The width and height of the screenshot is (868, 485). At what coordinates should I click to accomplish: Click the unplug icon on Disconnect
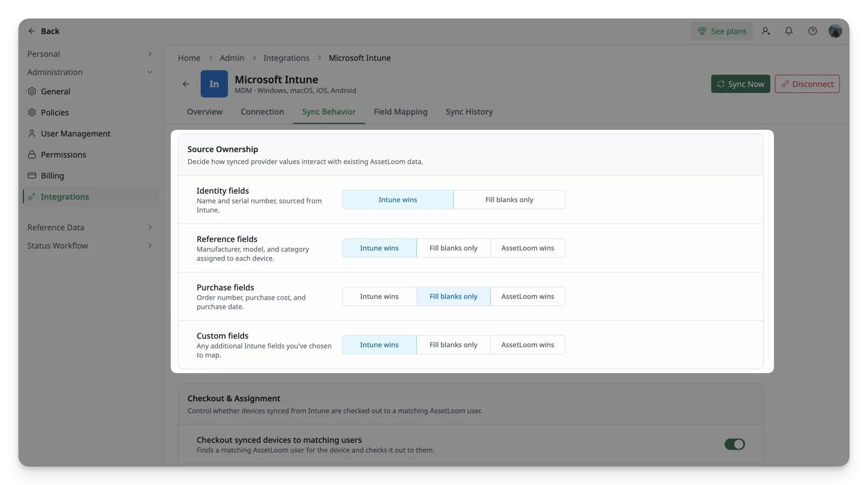pos(785,84)
